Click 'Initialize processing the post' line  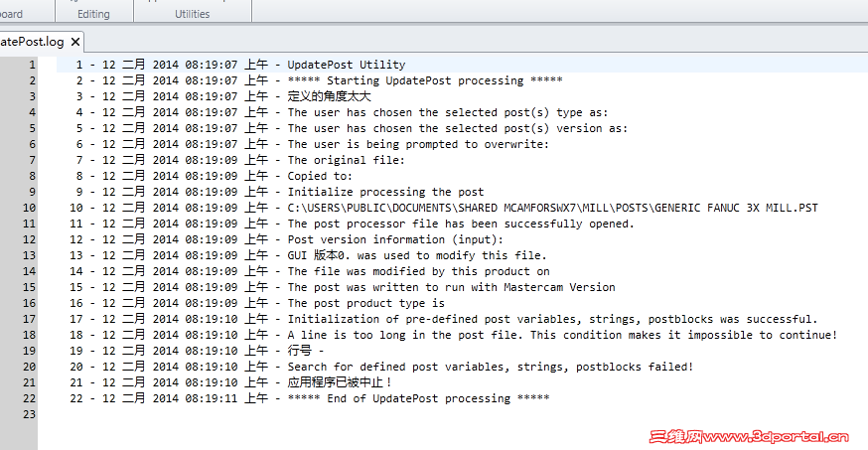[x=385, y=192]
